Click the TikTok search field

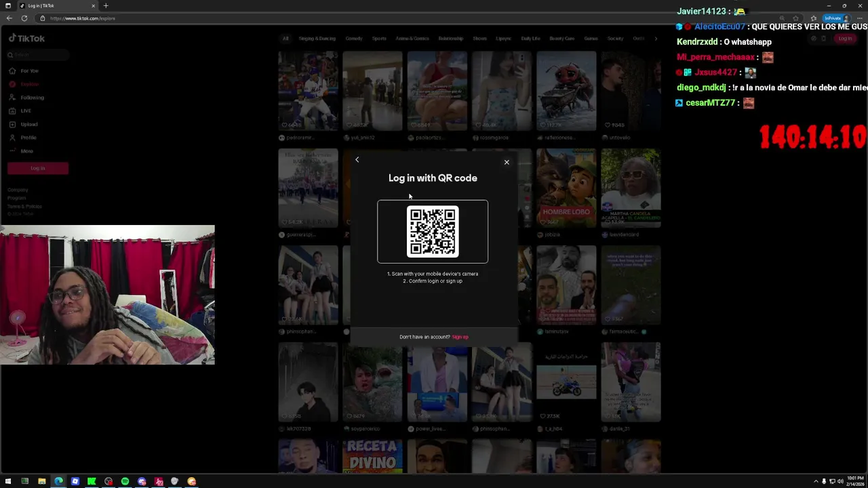[38, 55]
